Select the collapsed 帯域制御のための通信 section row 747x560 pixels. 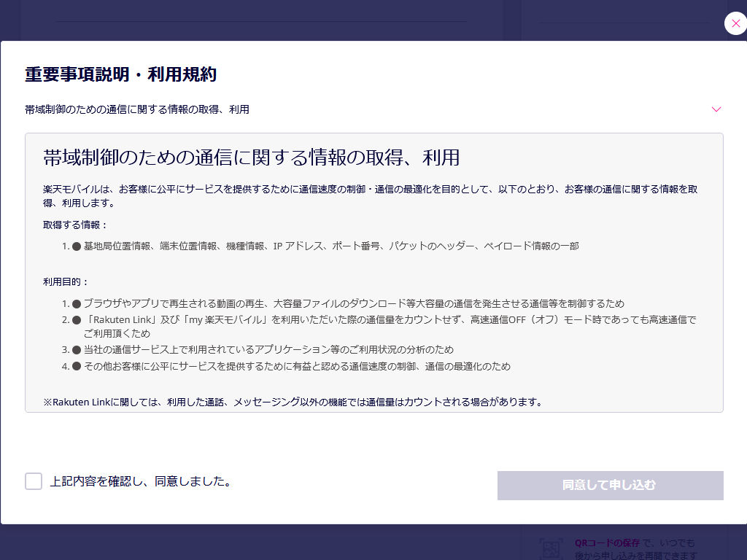tap(374, 109)
